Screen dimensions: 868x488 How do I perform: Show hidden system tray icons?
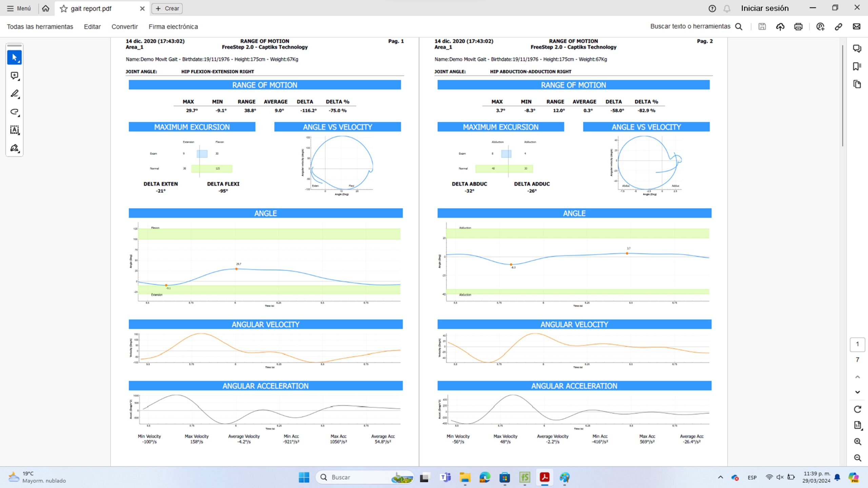pos(721,477)
